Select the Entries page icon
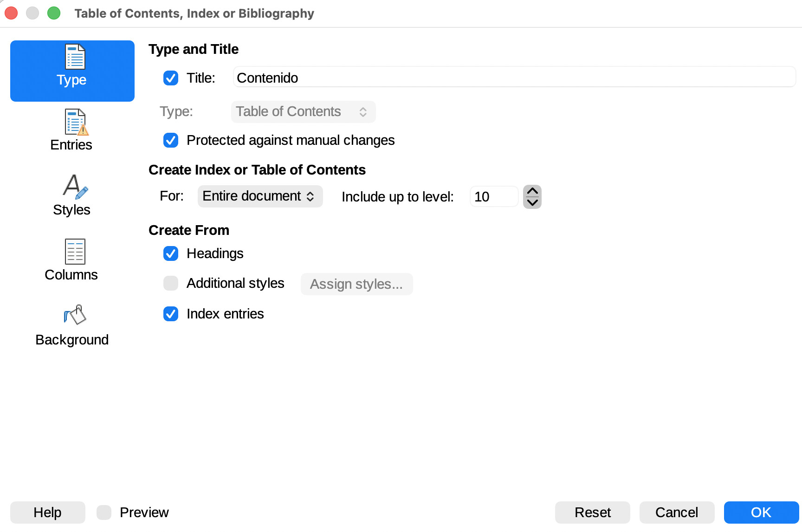Viewport: 802px width, 532px height. (75, 122)
